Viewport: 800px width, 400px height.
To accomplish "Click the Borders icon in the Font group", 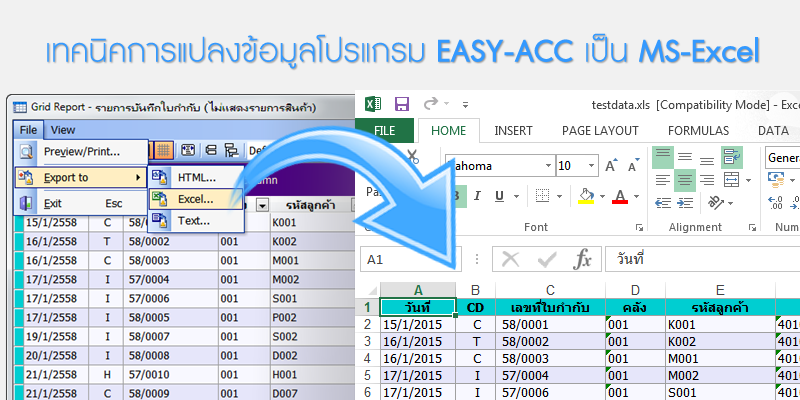I will (539, 196).
